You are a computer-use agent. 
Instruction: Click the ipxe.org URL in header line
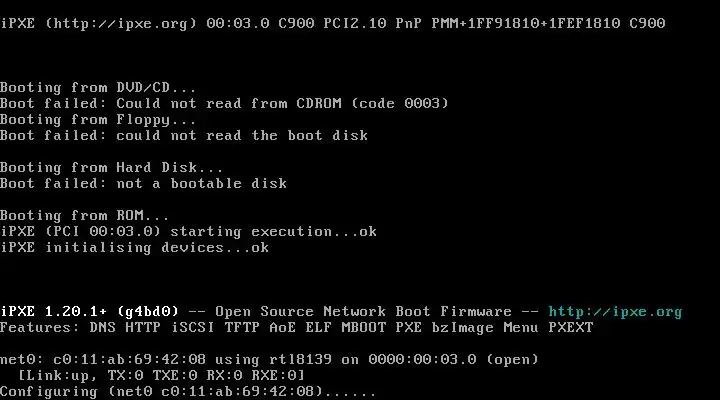[121, 23]
